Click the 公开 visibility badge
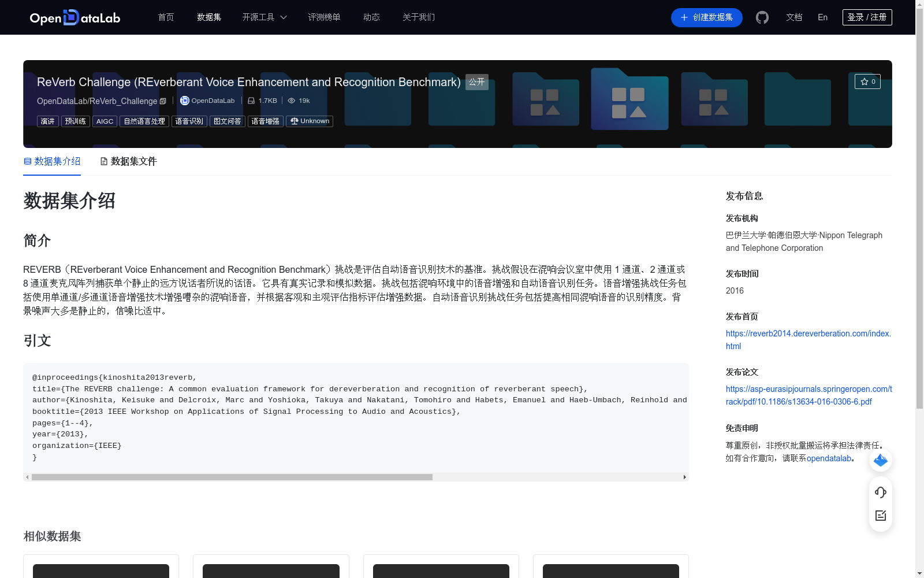Viewport: 924px width, 578px height. (x=477, y=82)
